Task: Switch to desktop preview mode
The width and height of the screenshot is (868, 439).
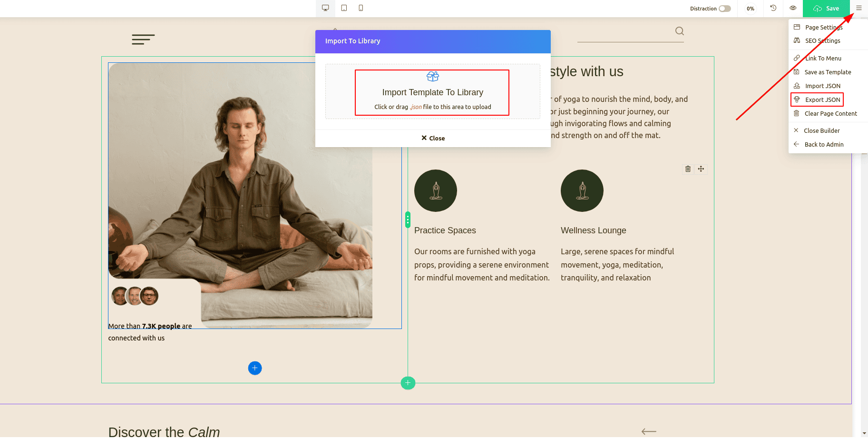Action: [325, 8]
